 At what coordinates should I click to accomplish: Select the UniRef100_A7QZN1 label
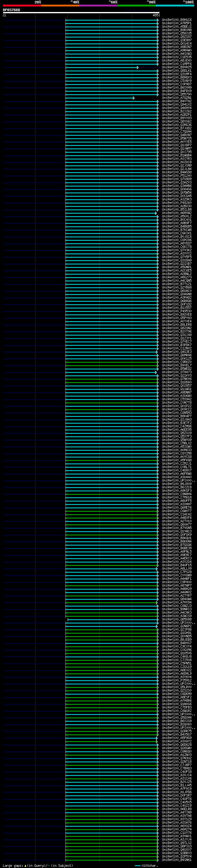point(176,98)
